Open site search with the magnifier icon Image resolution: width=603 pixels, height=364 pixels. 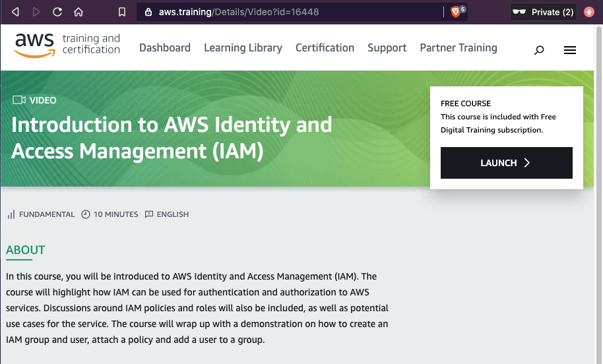[539, 50]
